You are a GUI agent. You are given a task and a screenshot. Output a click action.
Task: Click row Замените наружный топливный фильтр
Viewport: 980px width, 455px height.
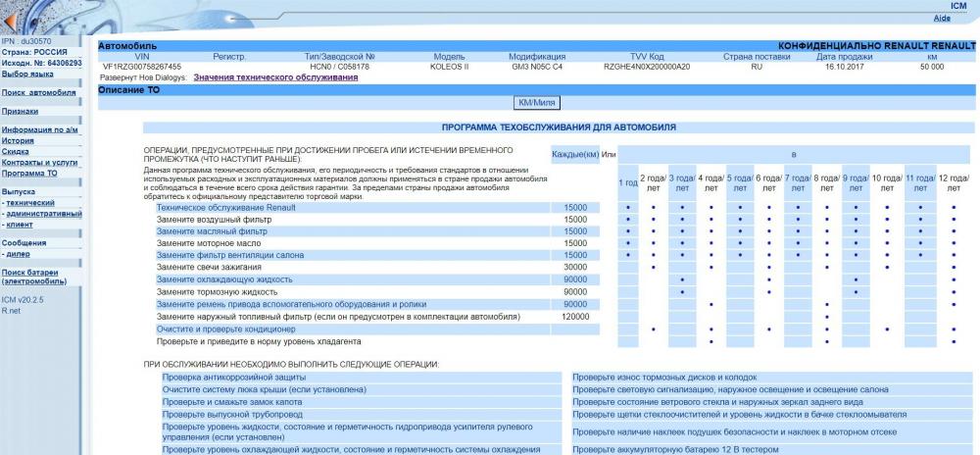coord(353,317)
